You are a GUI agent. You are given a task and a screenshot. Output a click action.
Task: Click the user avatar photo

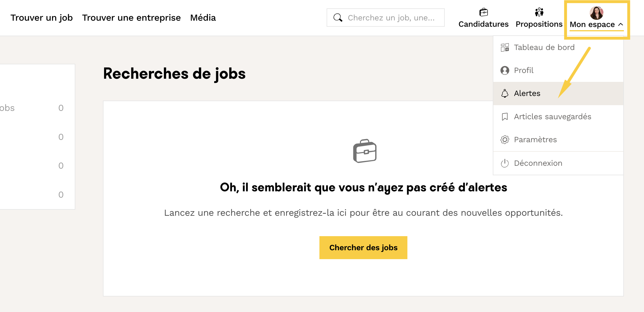(596, 13)
